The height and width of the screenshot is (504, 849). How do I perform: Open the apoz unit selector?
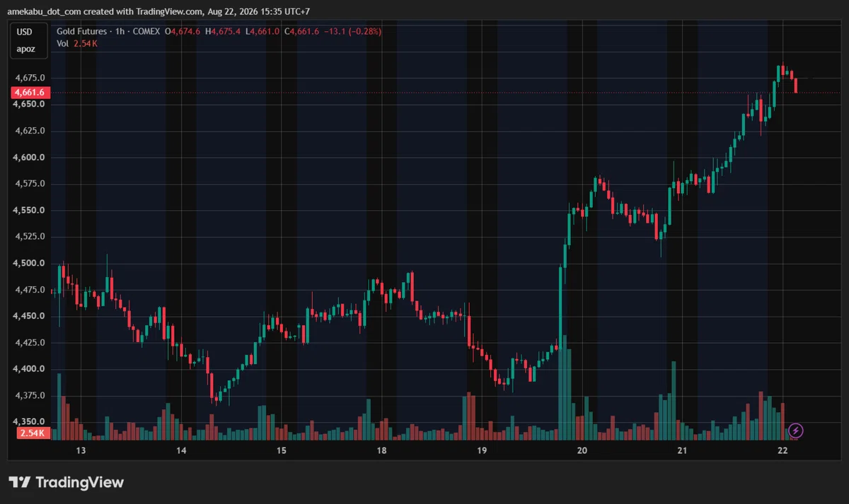[x=25, y=49]
